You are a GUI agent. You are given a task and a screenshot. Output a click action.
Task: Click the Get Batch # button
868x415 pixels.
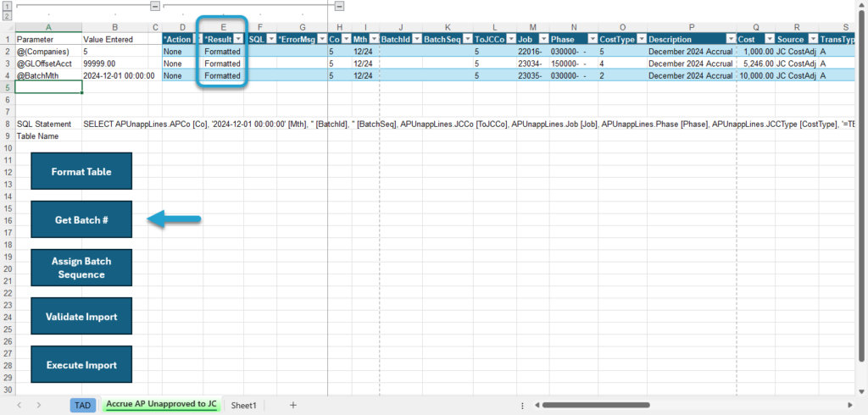[x=81, y=219]
